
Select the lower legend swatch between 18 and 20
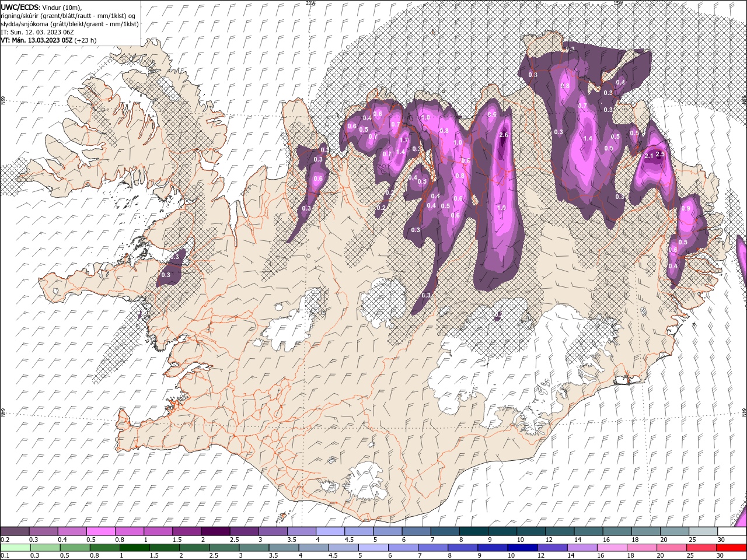coord(642,548)
